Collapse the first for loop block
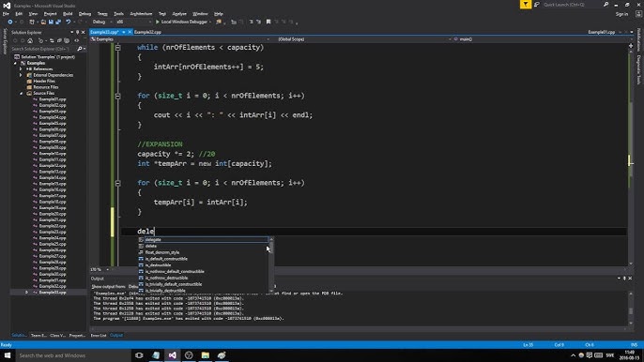 [x=118, y=96]
